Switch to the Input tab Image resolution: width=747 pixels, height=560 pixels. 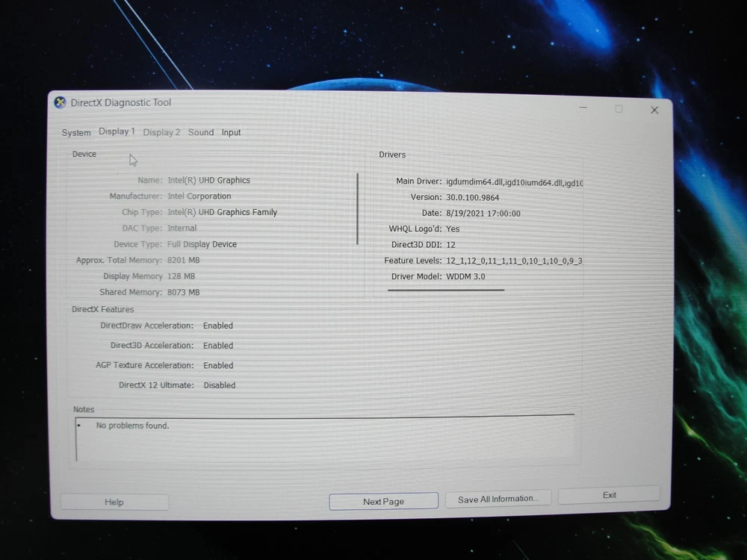click(232, 133)
